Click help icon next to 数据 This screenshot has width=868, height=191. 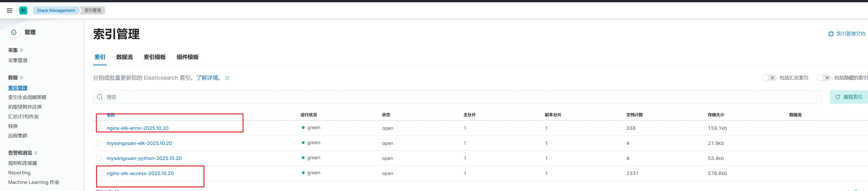pos(21,78)
